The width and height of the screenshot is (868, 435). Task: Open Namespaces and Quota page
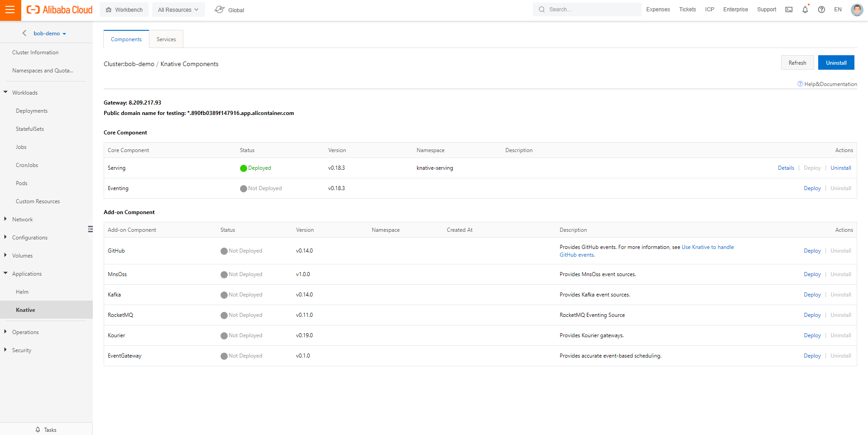pyautogui.click(x=43, y=71)
